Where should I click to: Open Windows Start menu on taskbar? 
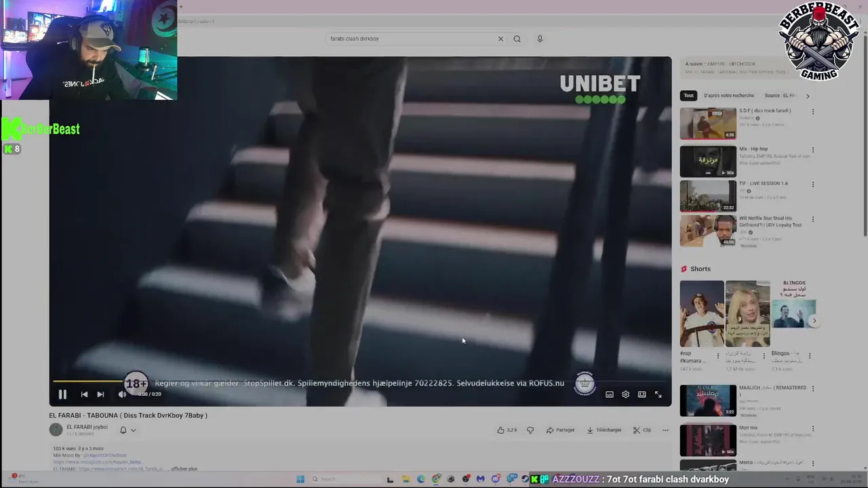tap(300, 479)
